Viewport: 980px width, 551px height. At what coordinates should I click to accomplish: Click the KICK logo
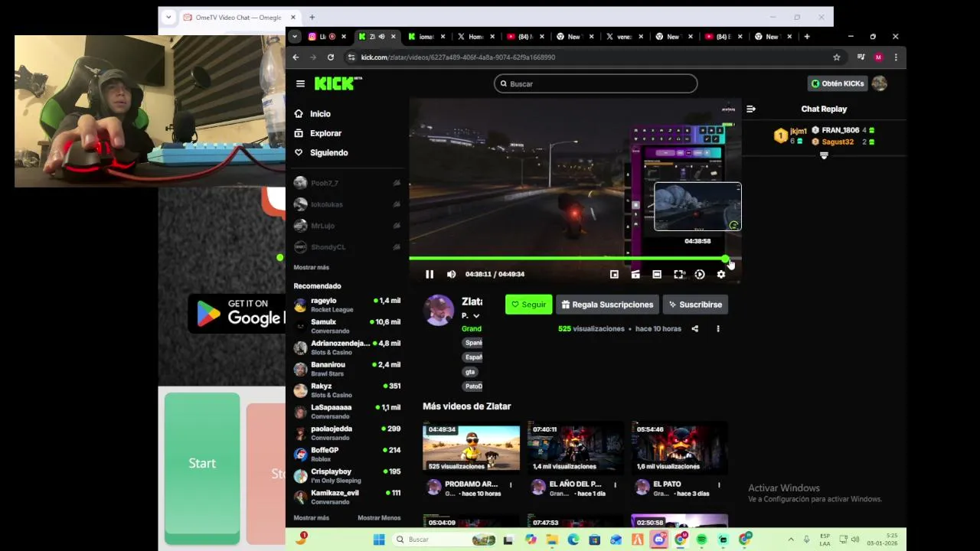[x=338, y=83]
